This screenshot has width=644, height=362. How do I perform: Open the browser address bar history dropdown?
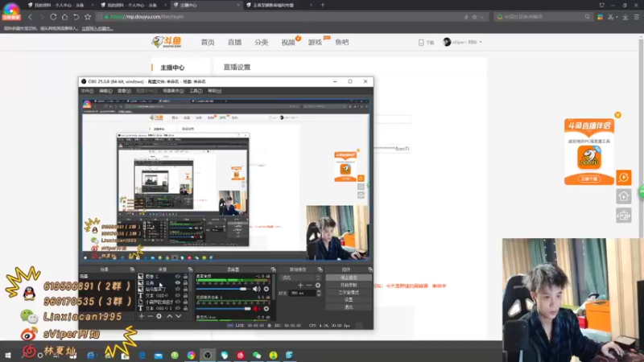click(481, 17)
